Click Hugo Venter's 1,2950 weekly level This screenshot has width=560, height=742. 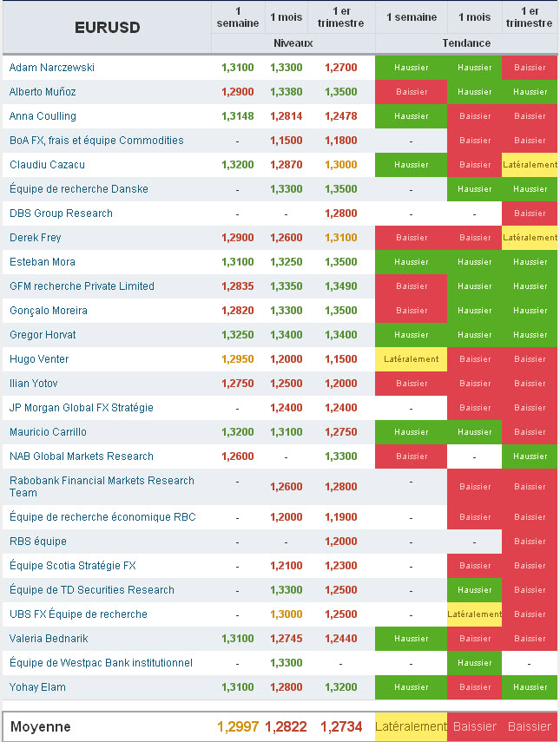pos(238,359)
